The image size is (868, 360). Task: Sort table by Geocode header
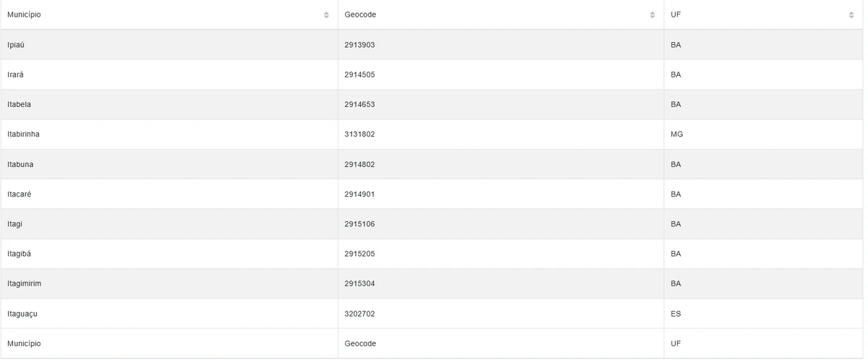pos(360,15)
